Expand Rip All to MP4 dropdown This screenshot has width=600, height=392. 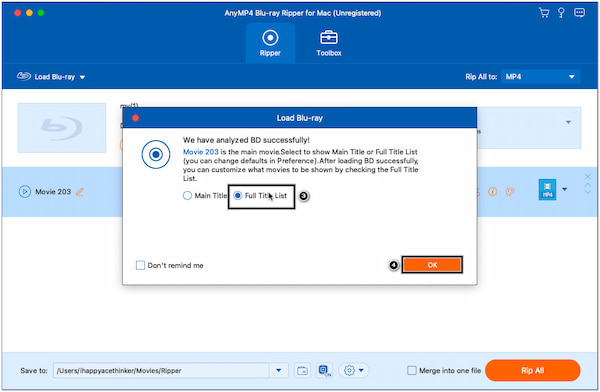coord(540,77)
